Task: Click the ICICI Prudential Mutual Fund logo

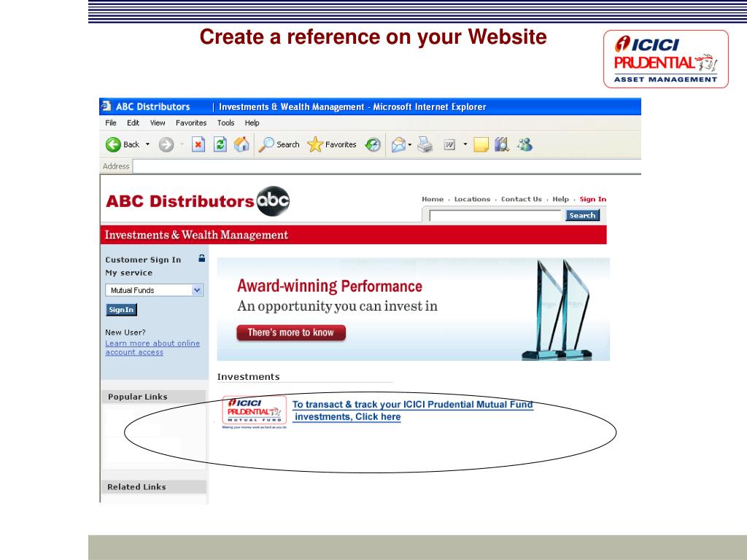Action: 255,412
